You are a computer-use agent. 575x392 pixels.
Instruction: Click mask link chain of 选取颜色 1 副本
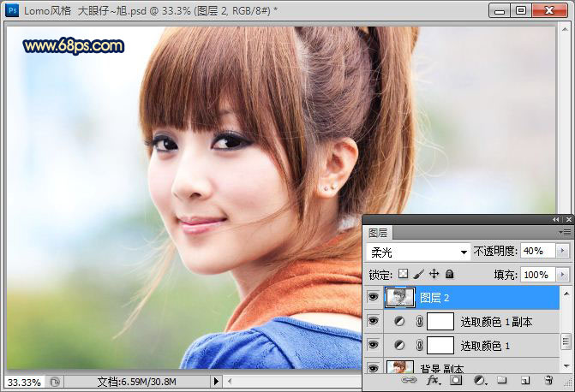coord(420,322)
